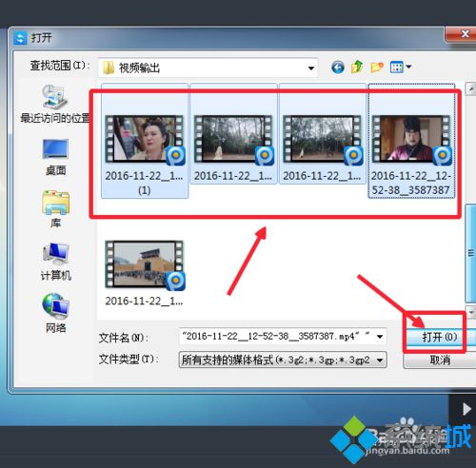The image size is (476, 468).
Task: Open Computer (计算机) location
Action: 55,262
